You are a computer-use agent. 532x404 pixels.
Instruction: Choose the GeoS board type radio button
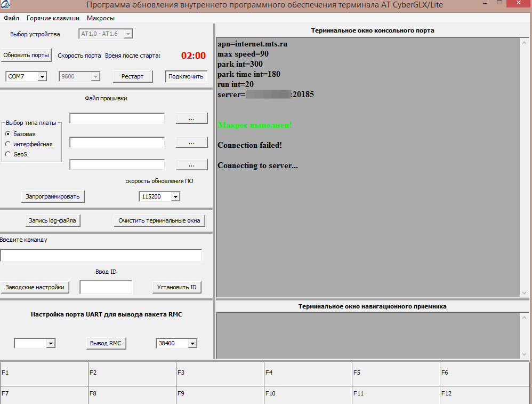coord(8,154)
